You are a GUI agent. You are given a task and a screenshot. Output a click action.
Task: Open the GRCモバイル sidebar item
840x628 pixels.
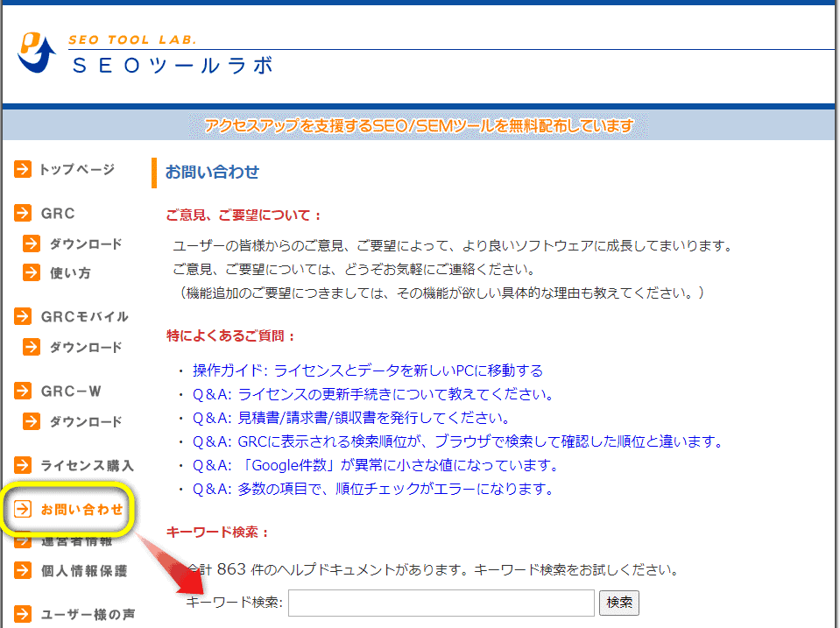click(x=85, y=317)
